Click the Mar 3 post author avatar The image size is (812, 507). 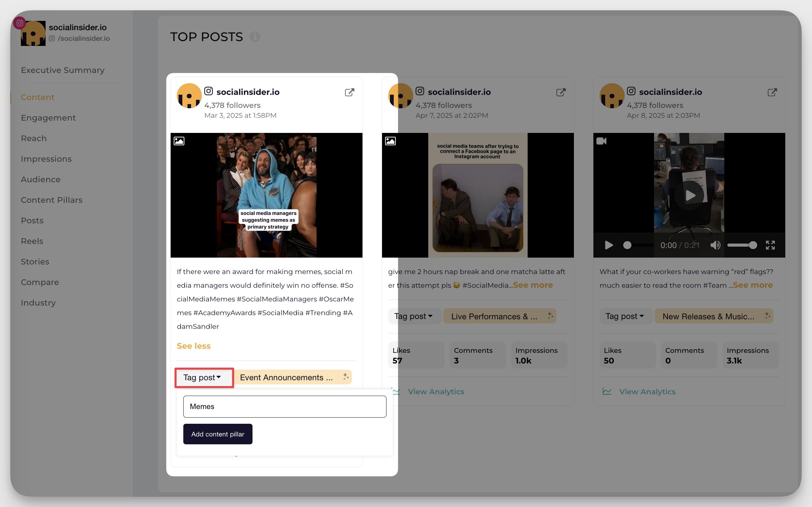pos(189,96)
